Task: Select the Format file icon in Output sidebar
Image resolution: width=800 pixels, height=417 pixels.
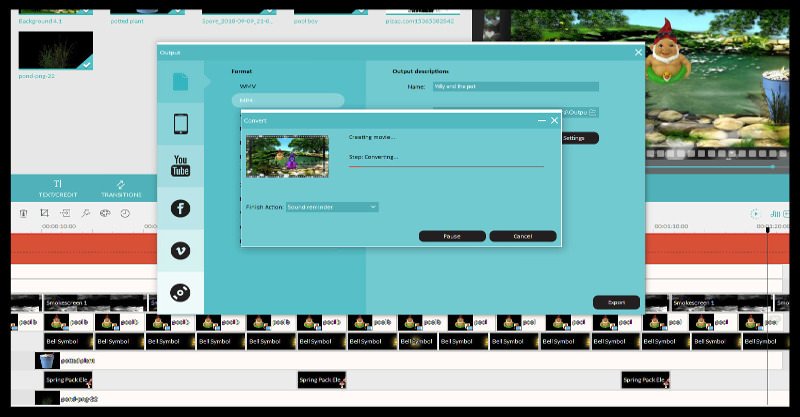Action: click(x=180, y=82)
